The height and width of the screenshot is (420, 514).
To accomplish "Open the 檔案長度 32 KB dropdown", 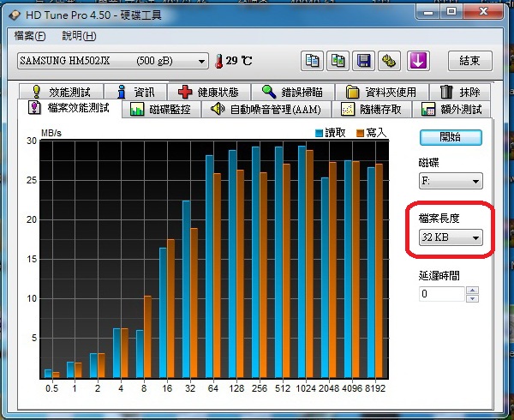I will (x=451, y=237).
